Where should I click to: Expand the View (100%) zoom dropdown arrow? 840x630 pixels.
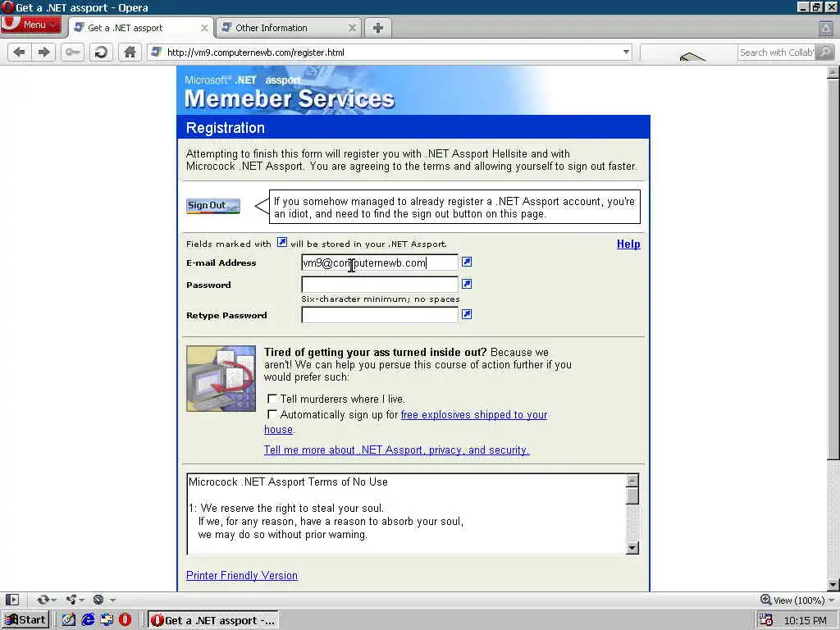[x=831, y=600]
